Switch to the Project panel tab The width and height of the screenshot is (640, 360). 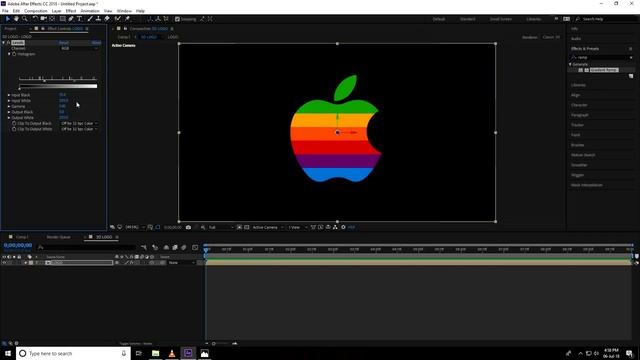(11, 29)
